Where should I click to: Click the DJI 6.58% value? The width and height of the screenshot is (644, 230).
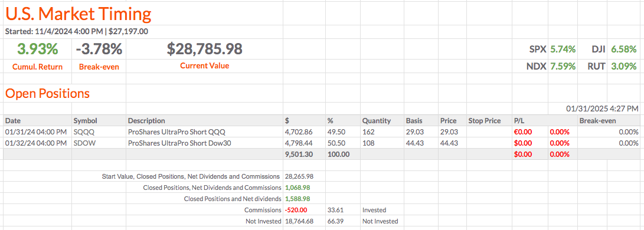[624, 49]
